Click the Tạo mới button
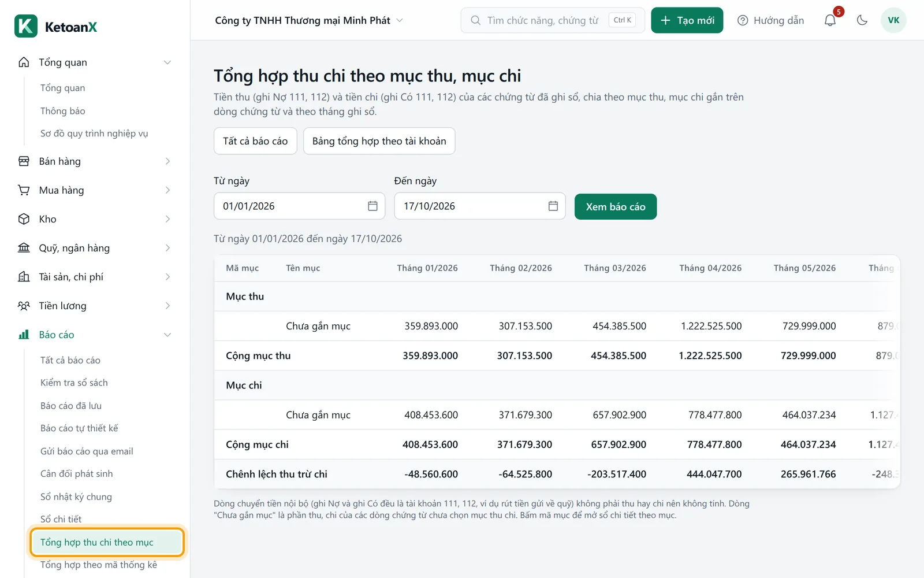The height and width of the screenshot is (578, 924). pyautogui.click(x=687, y=20)
